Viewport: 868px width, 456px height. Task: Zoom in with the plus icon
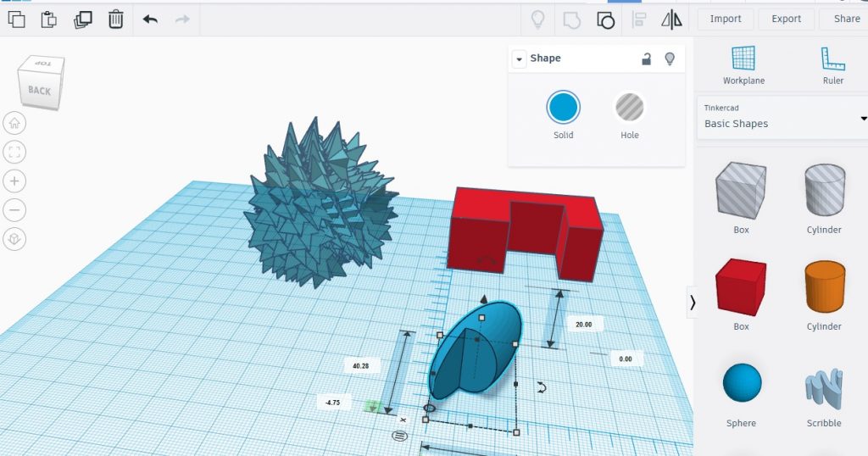point(14,181)
